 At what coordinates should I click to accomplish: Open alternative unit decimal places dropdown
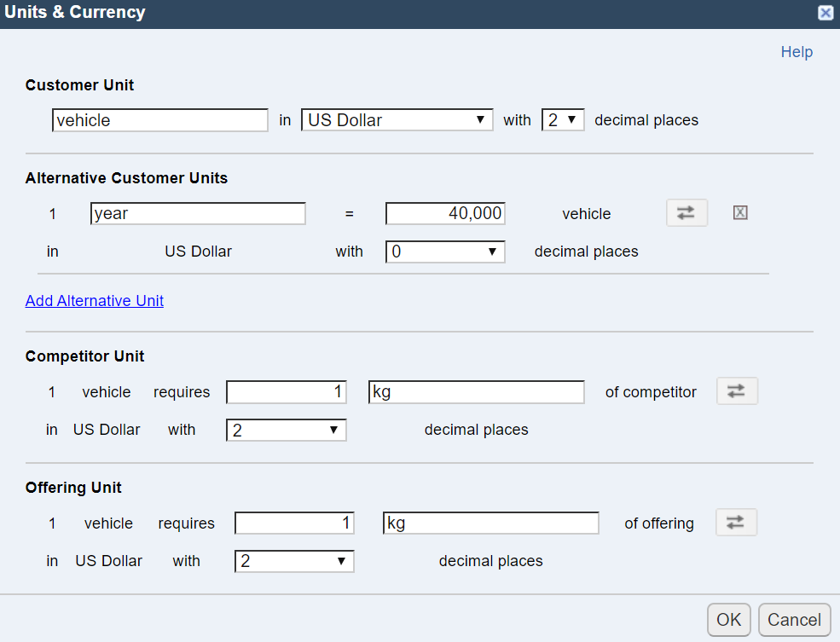pos(445,252)
